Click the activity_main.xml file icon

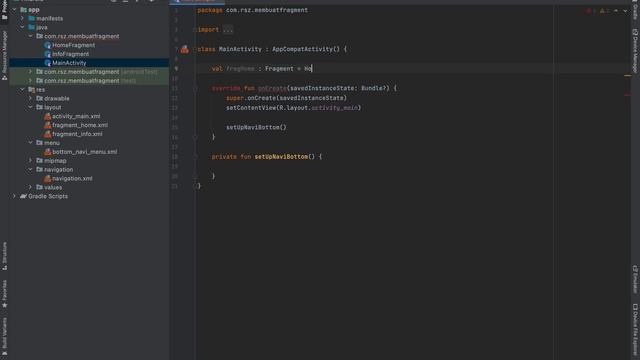tap(47, 116)
